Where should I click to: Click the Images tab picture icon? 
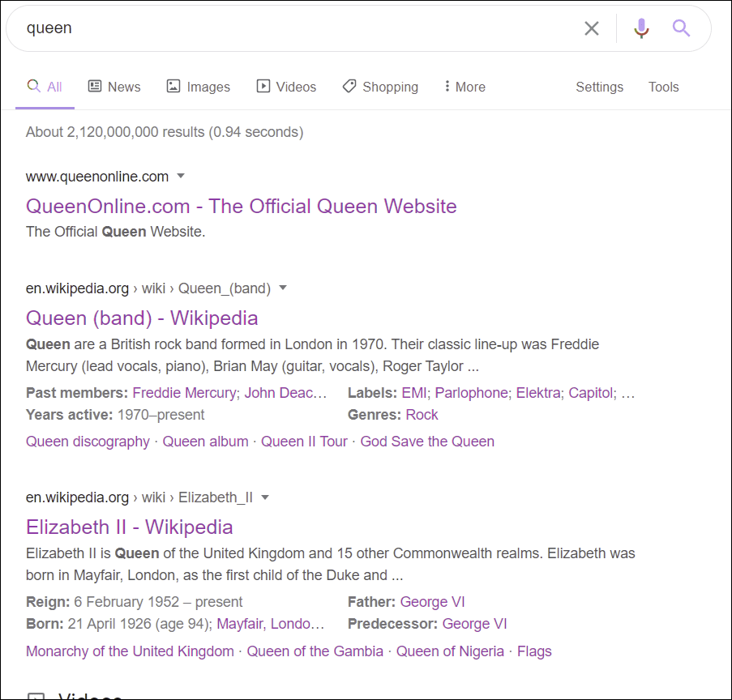tap(173, 86)
